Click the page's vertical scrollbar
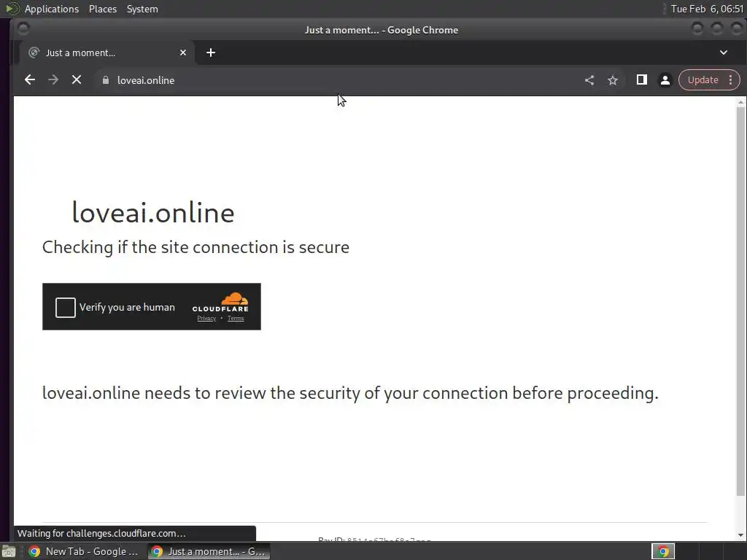 pos(740,301)
